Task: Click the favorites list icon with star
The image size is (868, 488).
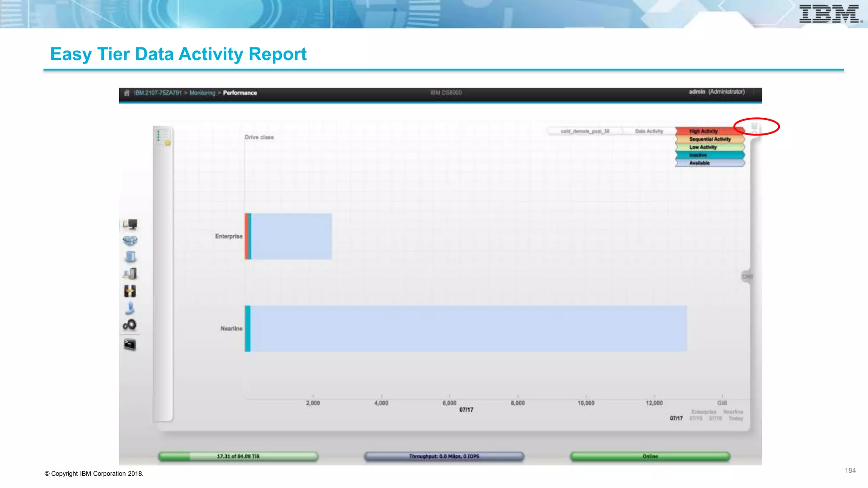Action: coord(163,137)
